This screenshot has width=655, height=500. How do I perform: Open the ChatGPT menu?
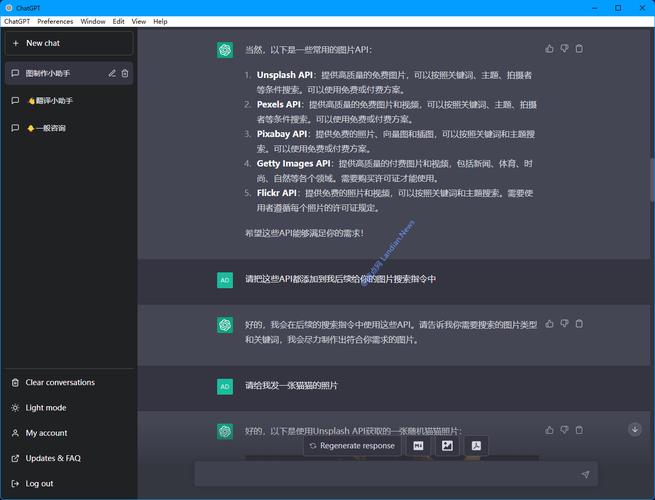coord(17,21)
